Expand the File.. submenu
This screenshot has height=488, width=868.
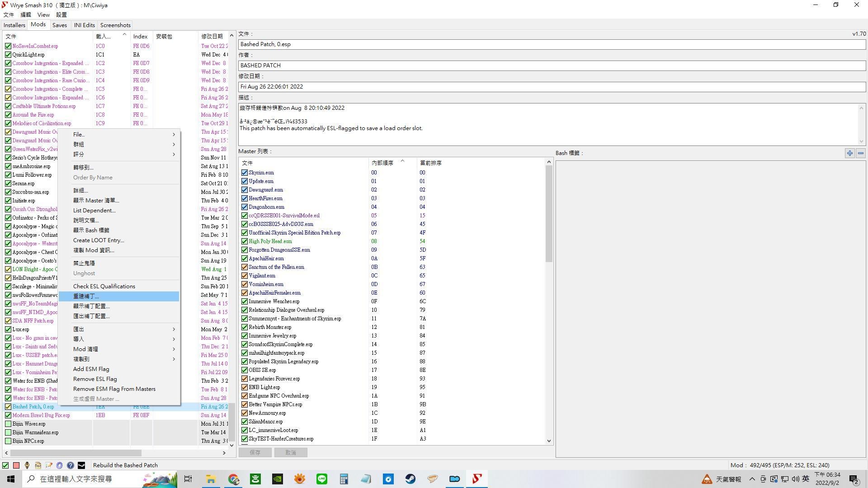120,135
